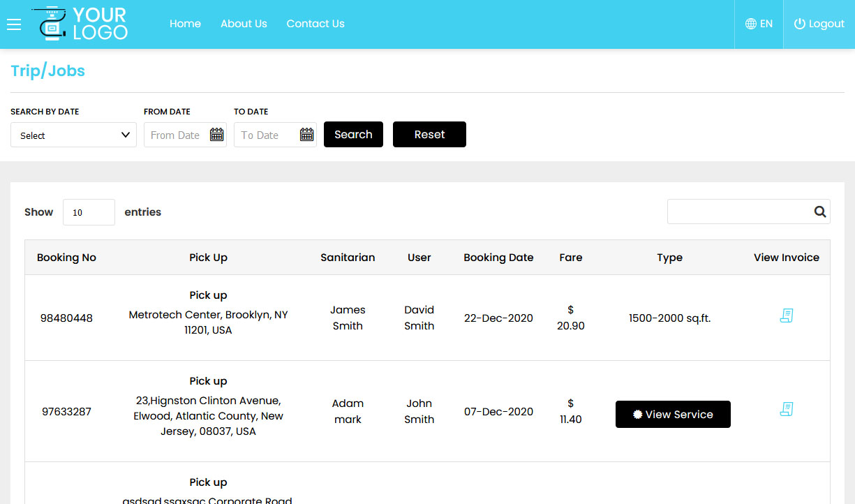This screenshot has width=855, height=504.
Task: Go to Home page
Action: [x=185, y=24]
